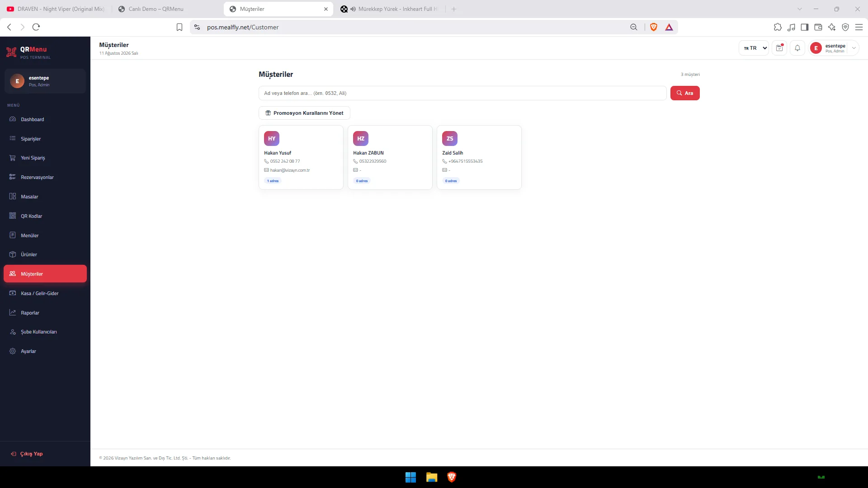The width and height of the screenshot is (868, 488).
Task: Reload the page
Action: [36, 27]
